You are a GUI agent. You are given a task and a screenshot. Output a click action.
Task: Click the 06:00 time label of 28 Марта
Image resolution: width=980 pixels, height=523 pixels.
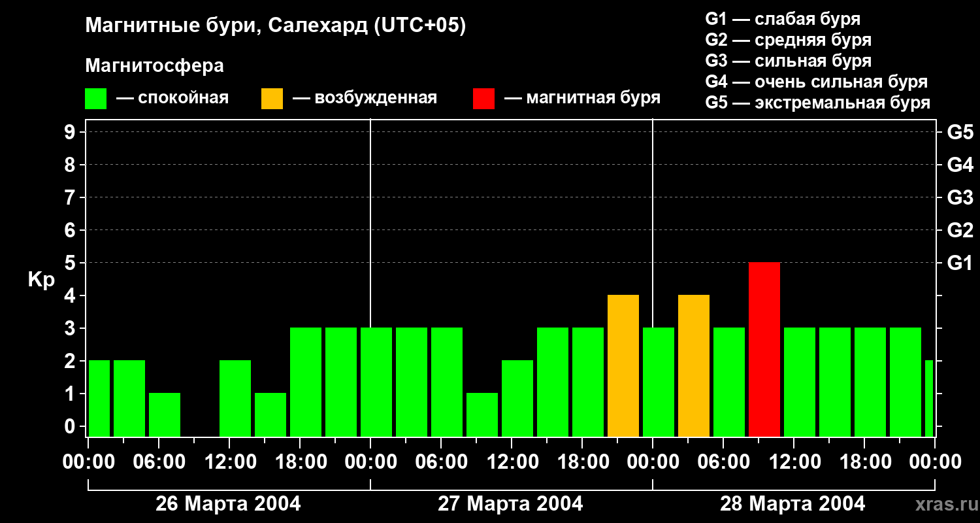pos(723,462)
